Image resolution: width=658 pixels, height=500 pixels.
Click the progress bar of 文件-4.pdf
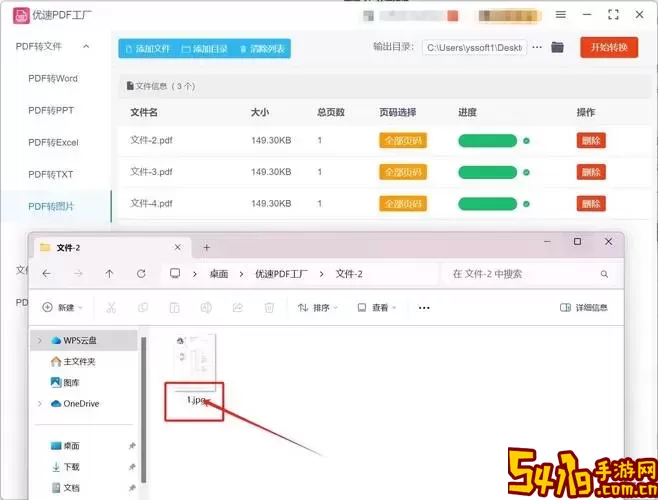click(488, 204)
